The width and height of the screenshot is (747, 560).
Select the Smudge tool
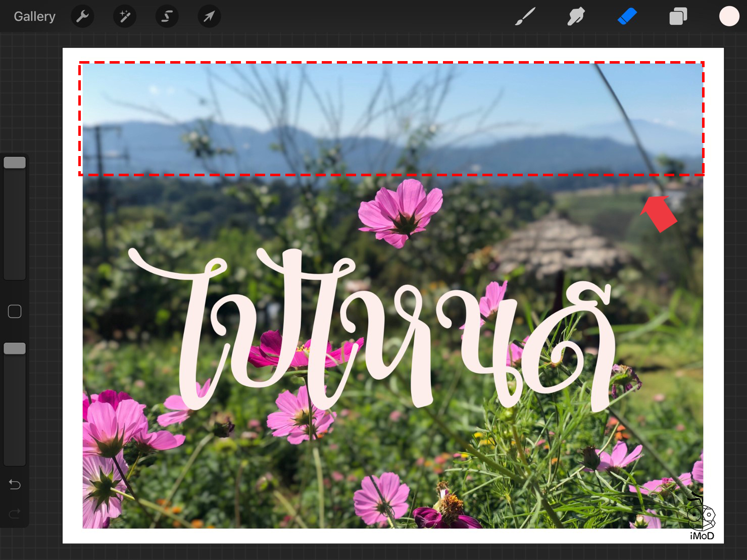click(576, 16)
